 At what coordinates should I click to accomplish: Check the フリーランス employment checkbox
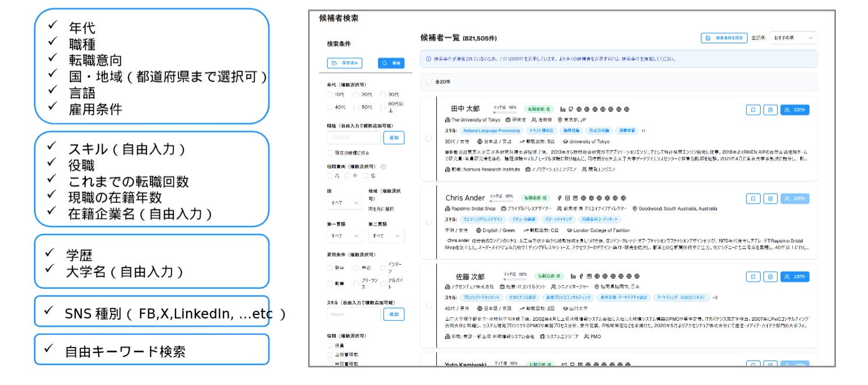pos(356,283)
